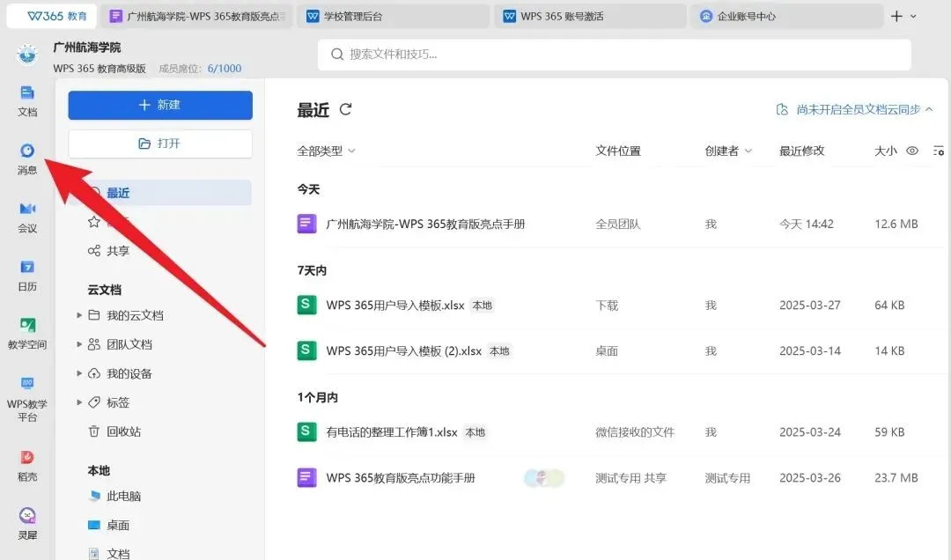Screen dimensions: 951x560
Task: Click the 回收站 trash icon
Action: [94, 431]
